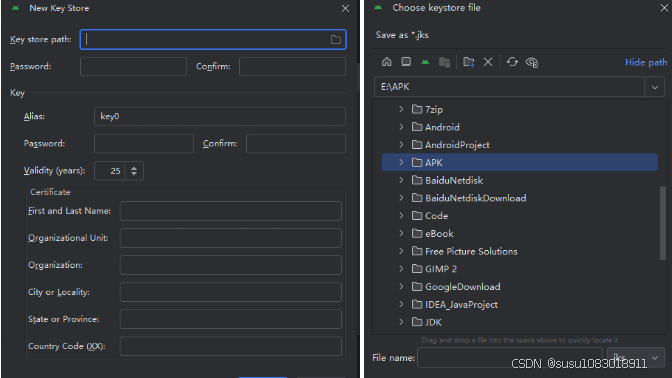Screen dimensions: 672x378
Task: Click the Organizational Unit field
Action: pos(231,238)
